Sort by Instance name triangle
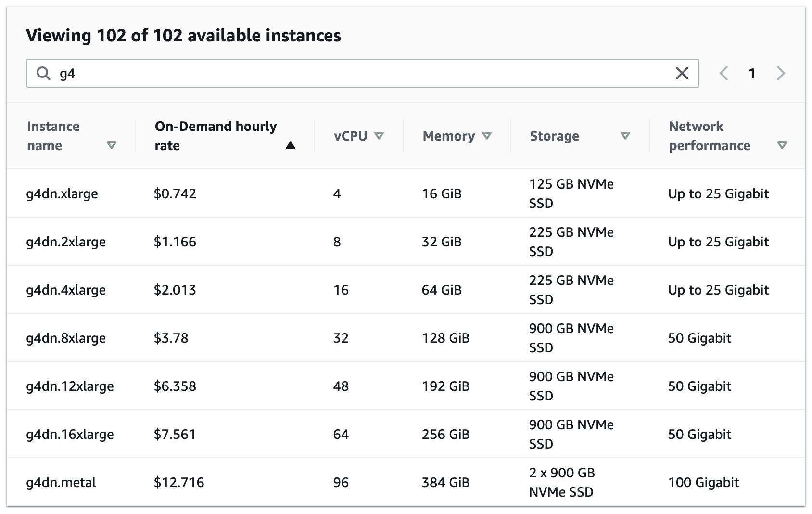 pyautogui.click(x=112, y=145)
